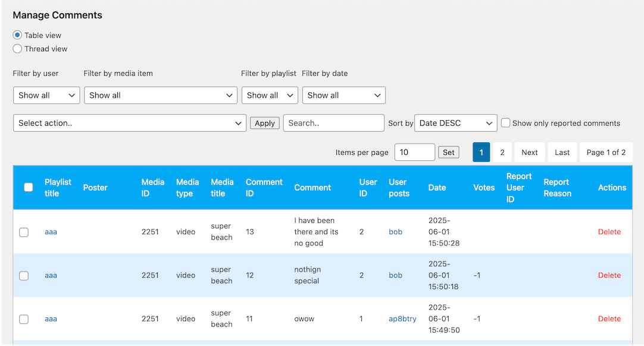Go to page 2 of comments
This screenshot has width=644, height=346.
(x=502, y=152)
